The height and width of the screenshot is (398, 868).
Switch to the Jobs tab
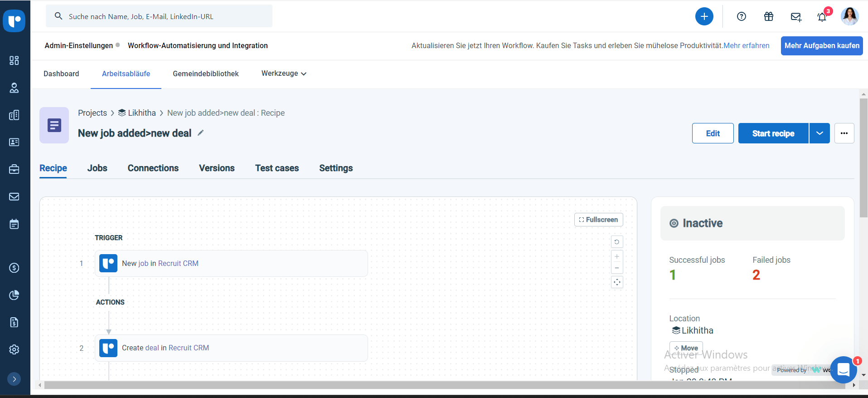pyautogui.click(x=97, y=168)
